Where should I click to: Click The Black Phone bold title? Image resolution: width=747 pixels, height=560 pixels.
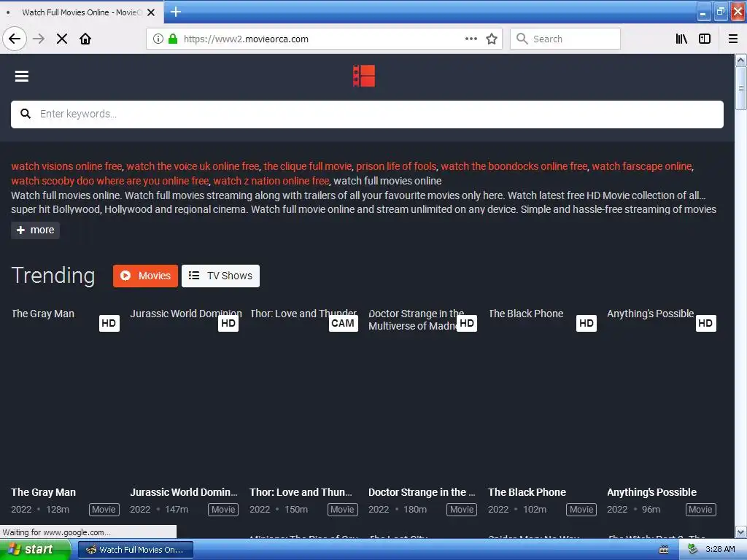[527, 492]
